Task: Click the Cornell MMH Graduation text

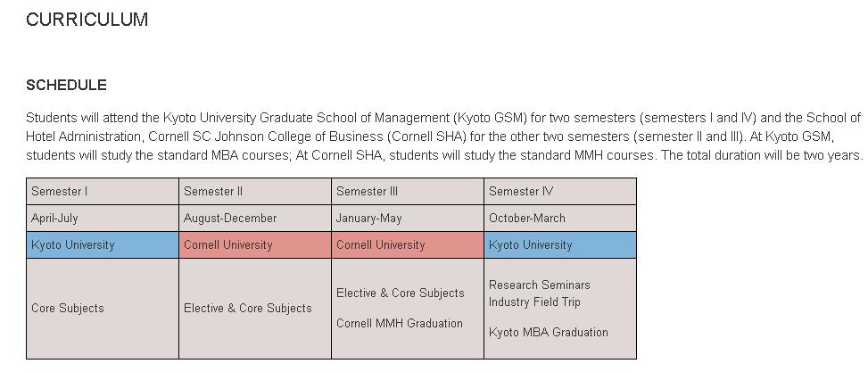Action: (x=400, y=324)
